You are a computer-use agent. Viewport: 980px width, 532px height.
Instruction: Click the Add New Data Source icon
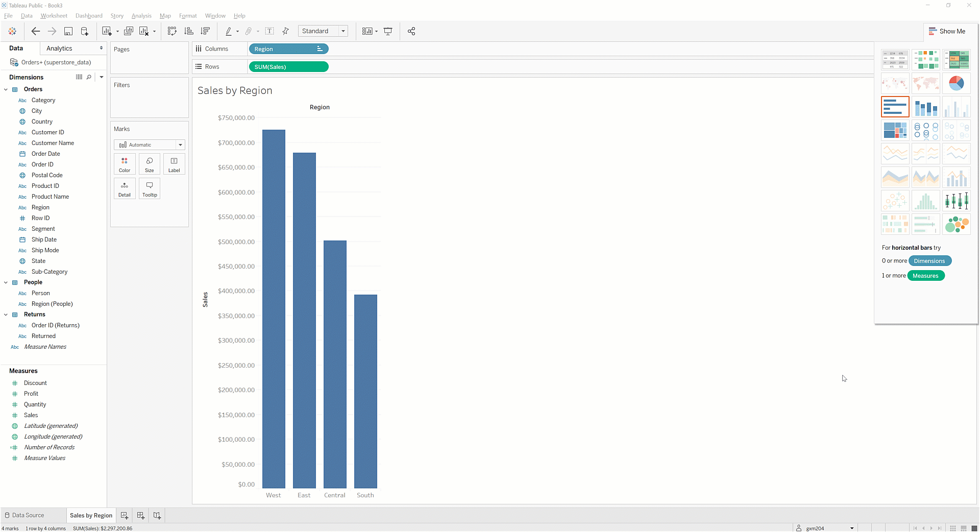(85, 31)
